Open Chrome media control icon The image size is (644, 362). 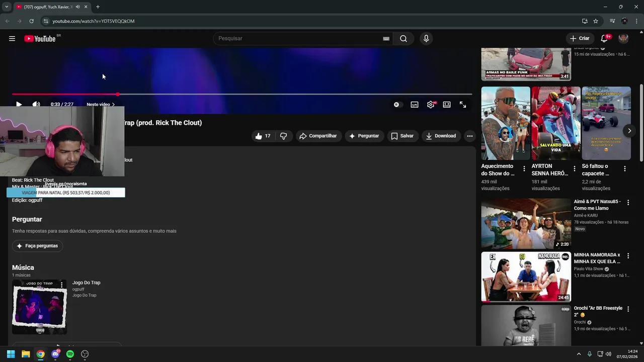(x=612, y=21)
